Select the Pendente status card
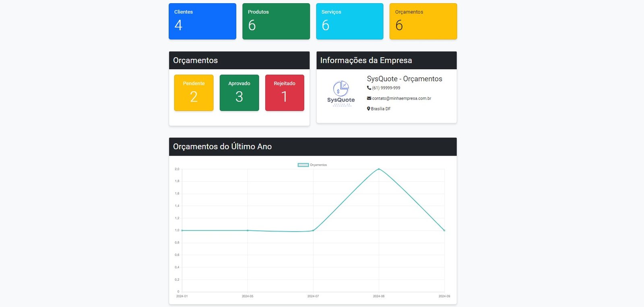644x307 pixels. [194, 93]
